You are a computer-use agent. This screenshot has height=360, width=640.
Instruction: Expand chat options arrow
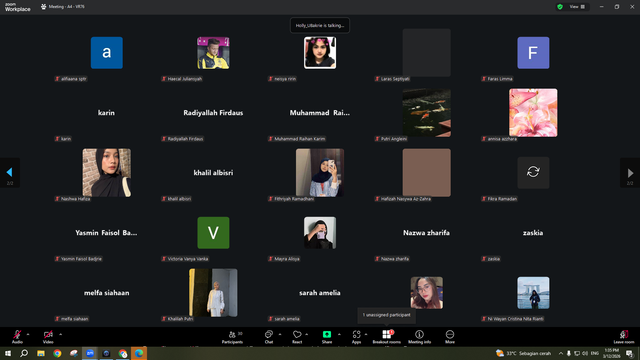coord(280,334)
